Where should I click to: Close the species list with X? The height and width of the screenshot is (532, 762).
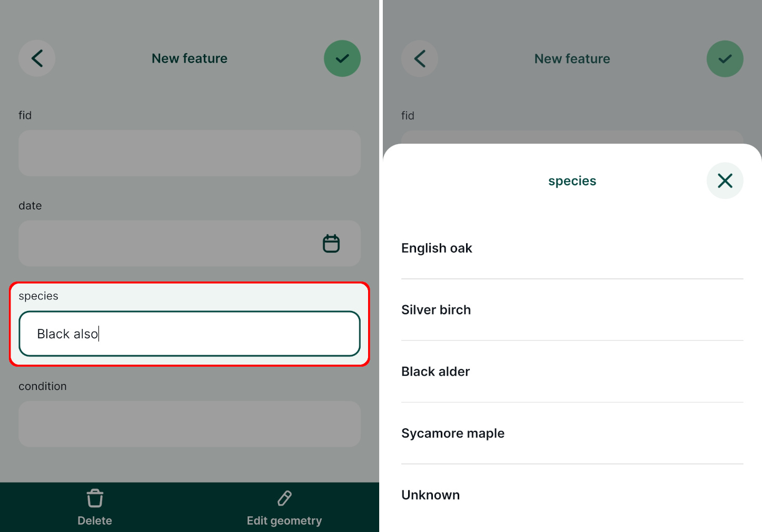click(725, 180)
